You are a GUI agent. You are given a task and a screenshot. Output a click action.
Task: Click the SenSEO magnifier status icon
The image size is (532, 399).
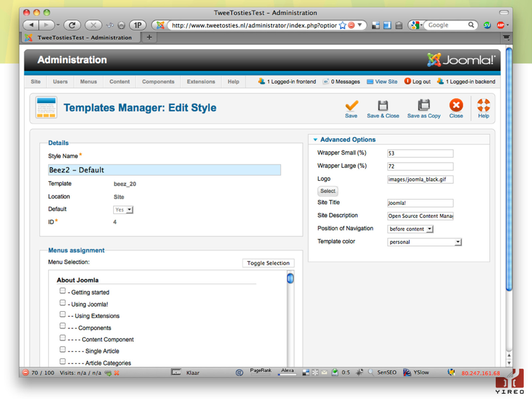tap(370, 372)
